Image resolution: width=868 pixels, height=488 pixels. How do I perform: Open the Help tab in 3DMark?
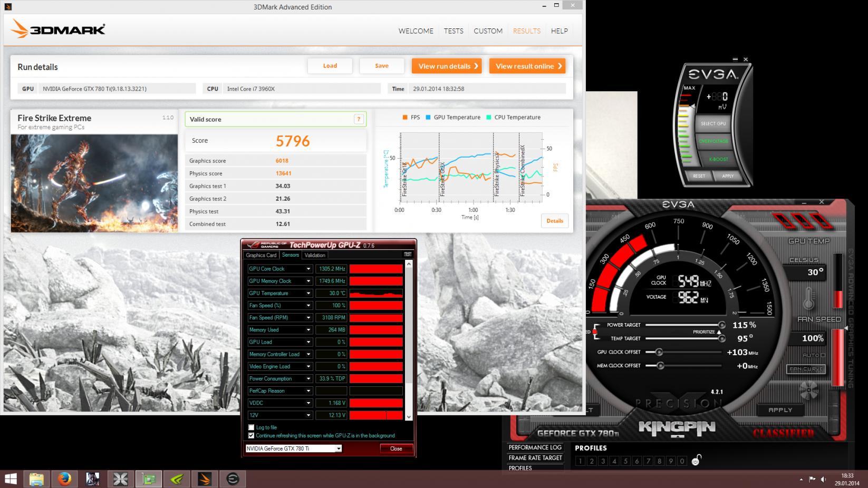tap(560, 31)
